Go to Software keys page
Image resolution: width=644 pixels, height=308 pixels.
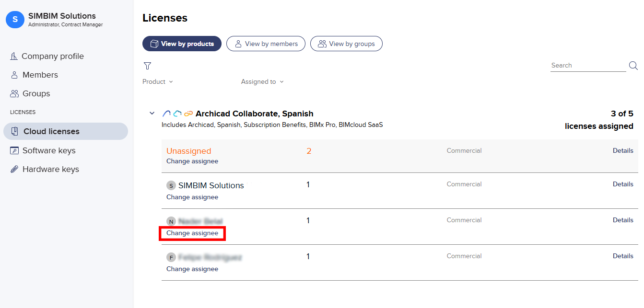49,150
